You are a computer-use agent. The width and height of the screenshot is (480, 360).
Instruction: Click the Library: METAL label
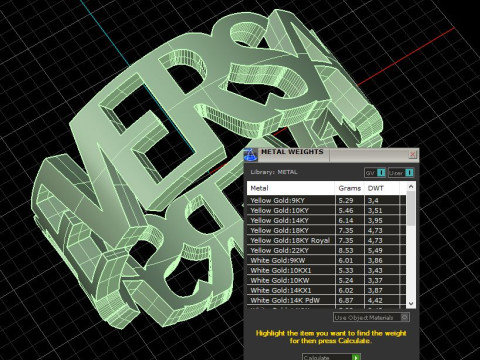pyautogui.click(x=274, y=172)
